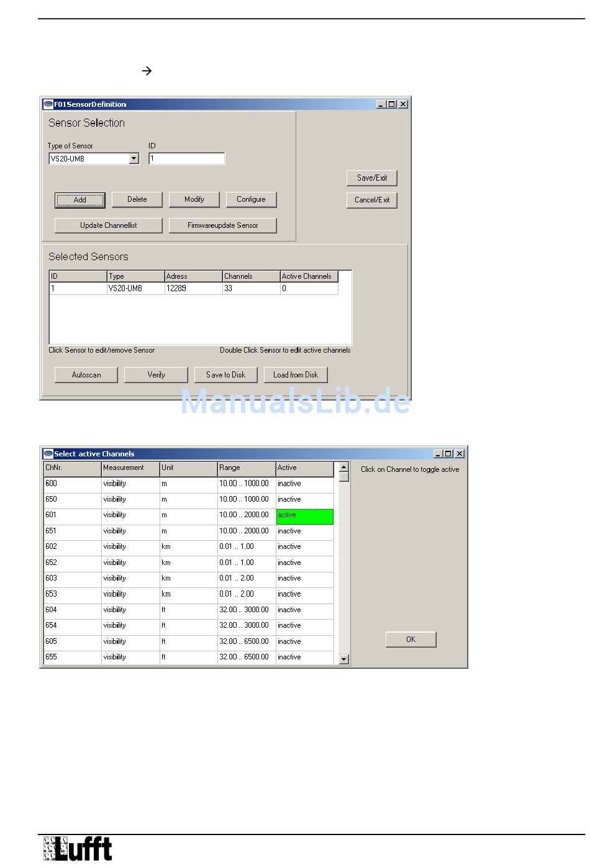
Task: Run Autoscan for sensors
Action: [x=86, y=375]
